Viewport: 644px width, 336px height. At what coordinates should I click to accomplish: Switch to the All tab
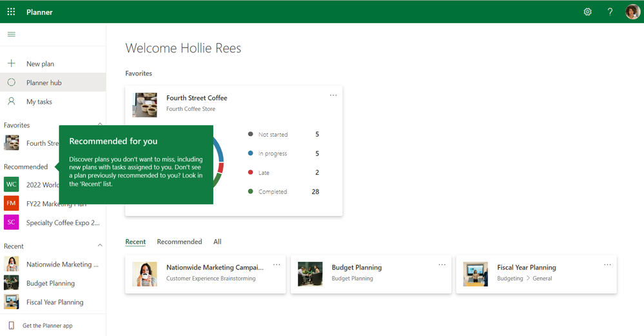coord(217,242)
